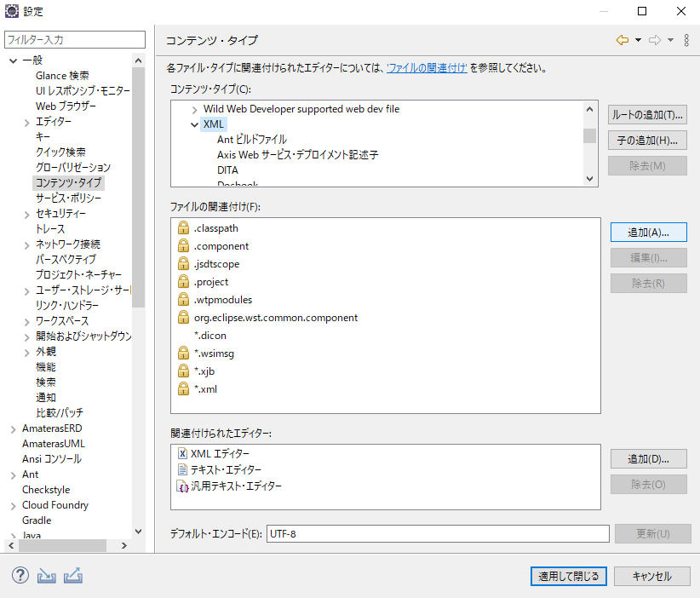Click lock icon next to .component
This screenshot has height=598, width=700.
click(183, 245)
